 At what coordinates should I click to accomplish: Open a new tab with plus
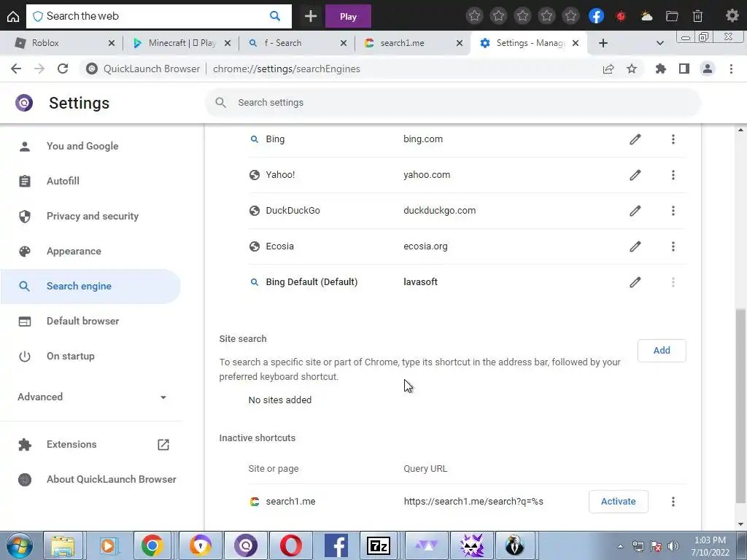tap(603, 43)
